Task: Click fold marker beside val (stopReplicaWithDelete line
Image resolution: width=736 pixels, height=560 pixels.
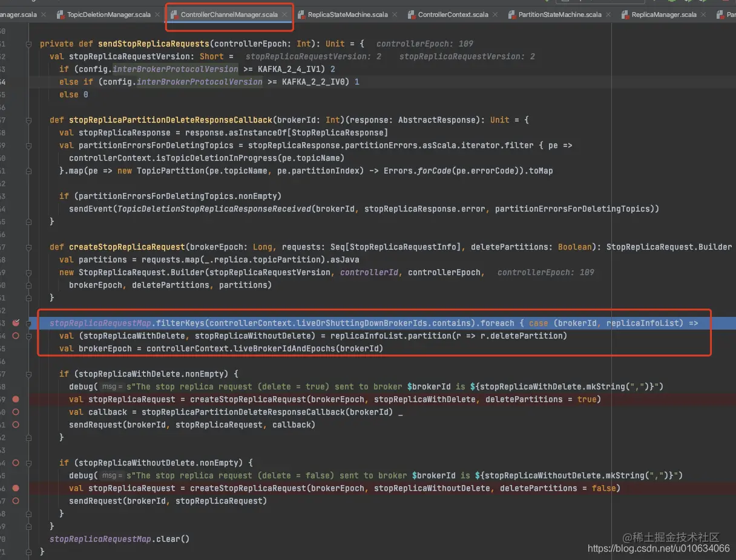Action: tap(28, 336)
